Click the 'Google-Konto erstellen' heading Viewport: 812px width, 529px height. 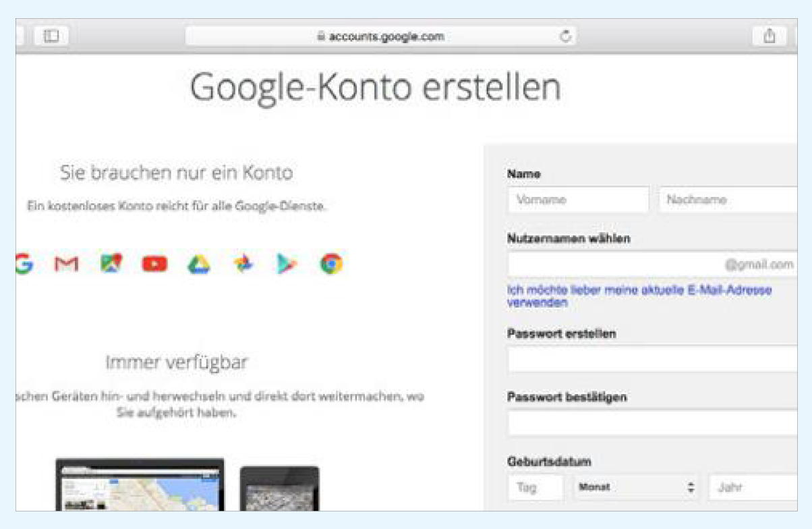(376, 88)
